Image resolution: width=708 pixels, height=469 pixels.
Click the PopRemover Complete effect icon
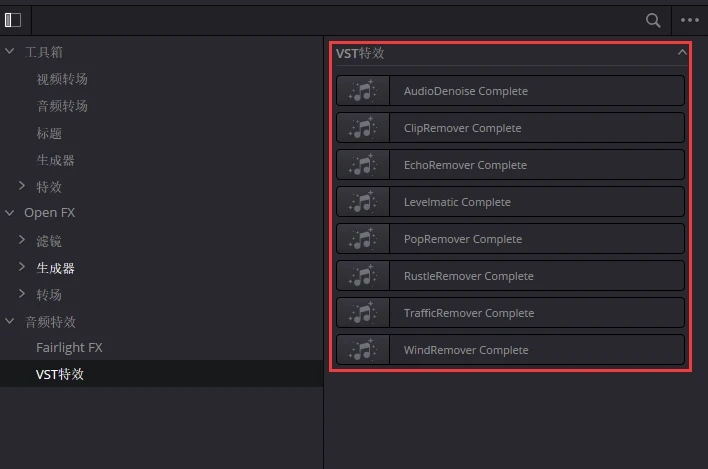[362, 239]
